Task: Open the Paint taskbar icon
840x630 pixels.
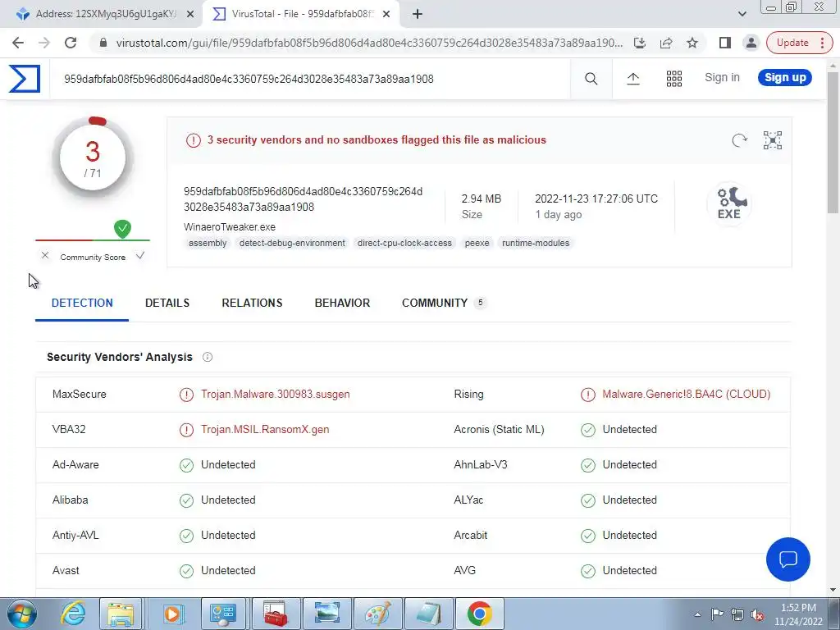Action: coord(377,614)
